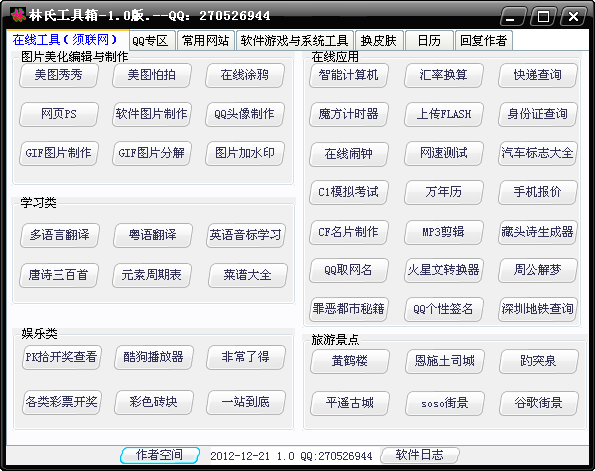Open 汽车标志大全
The width and height of the screenshot is (595, 471).
(x=538, y=153)
